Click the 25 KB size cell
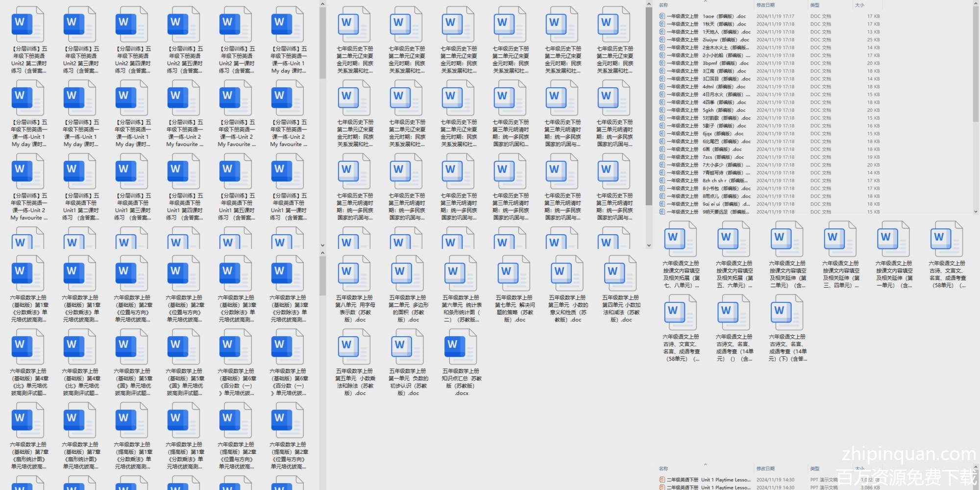 (873, 40)
